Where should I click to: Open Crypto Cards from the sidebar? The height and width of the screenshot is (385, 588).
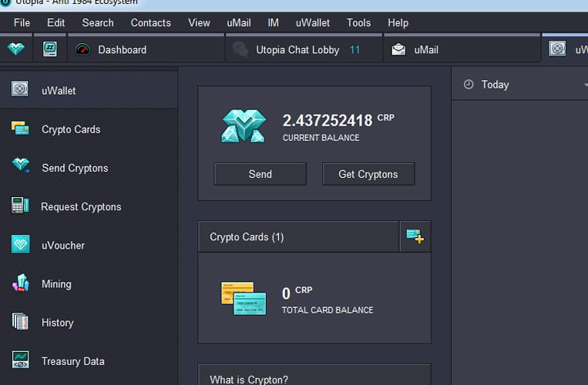click(x=71, y=129)
